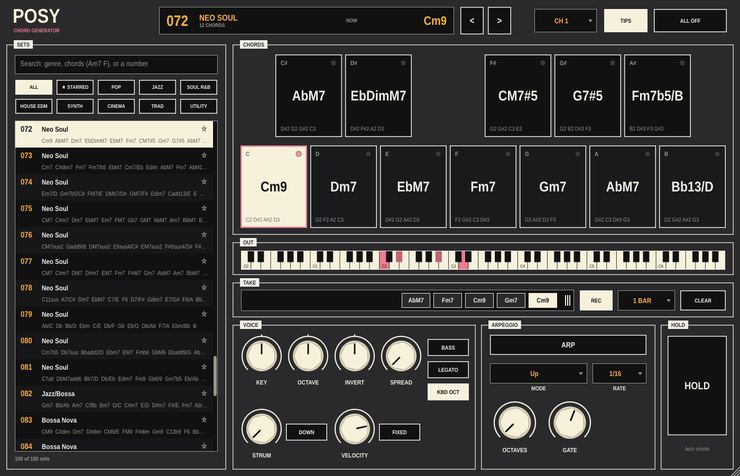Star the 083 Bossa Nova set
Viewport: 740px width, 476px height.
coord(204,419)
